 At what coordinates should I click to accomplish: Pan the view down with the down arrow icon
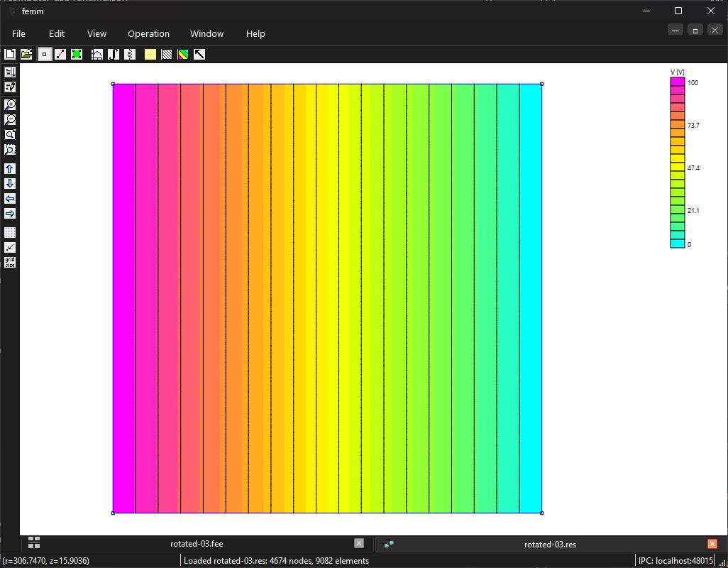[10, 183]
